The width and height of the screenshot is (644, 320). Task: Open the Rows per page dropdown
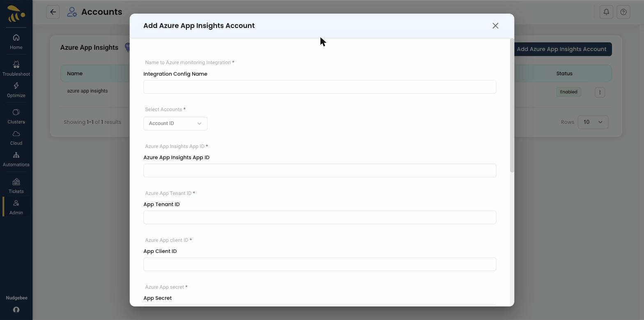593,122
